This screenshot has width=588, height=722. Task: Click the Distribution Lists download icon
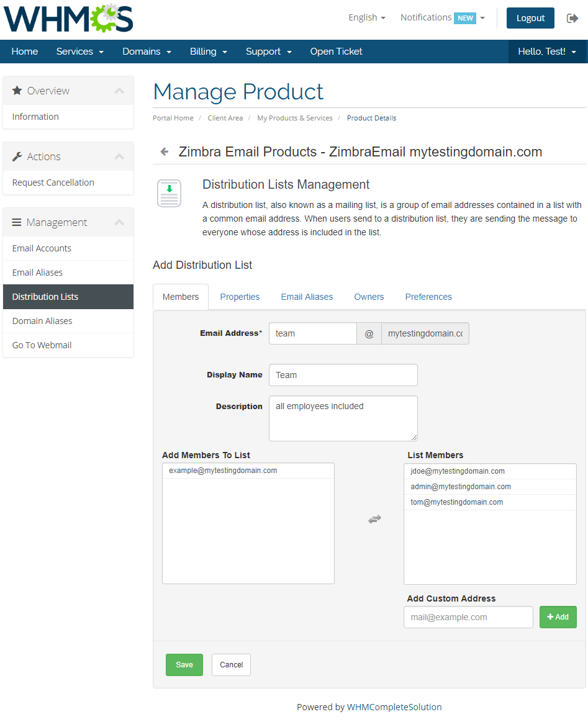coord(169,194)
